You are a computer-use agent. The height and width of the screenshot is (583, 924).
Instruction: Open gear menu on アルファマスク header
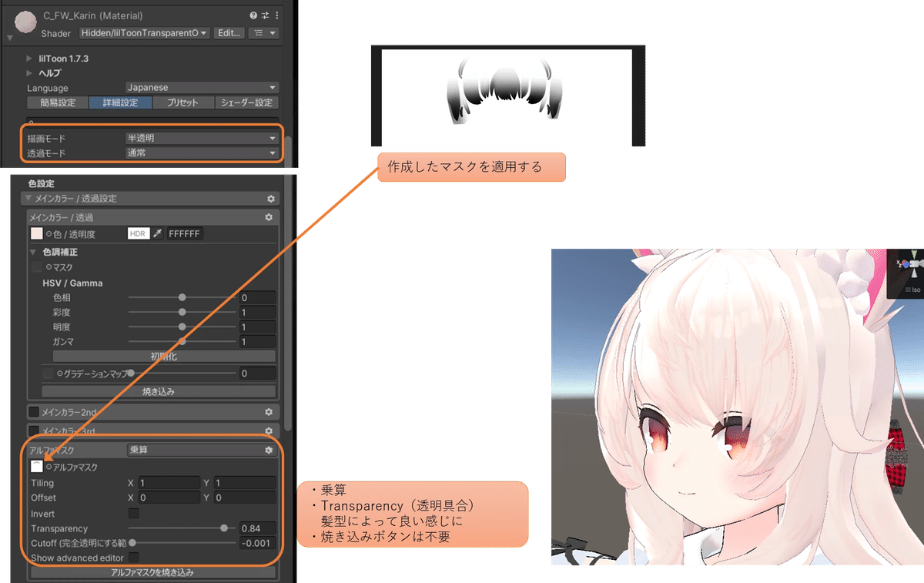coord(269,451)
